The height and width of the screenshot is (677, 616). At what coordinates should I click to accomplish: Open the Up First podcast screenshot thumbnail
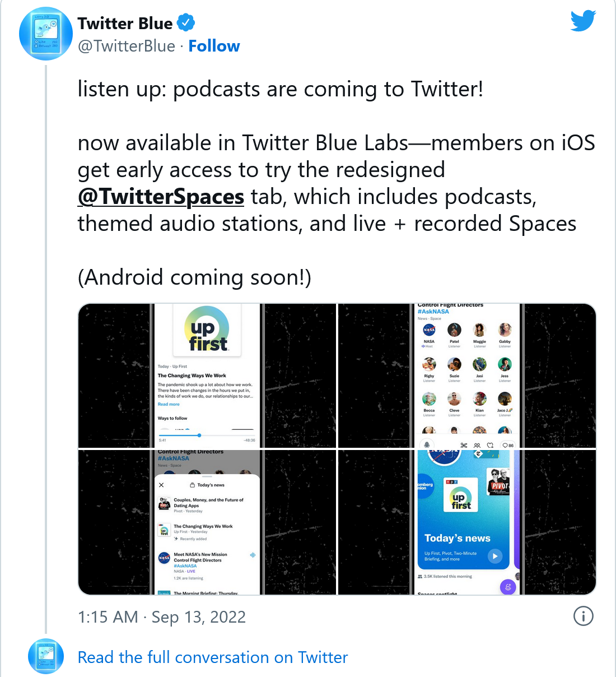coord(207,375)
